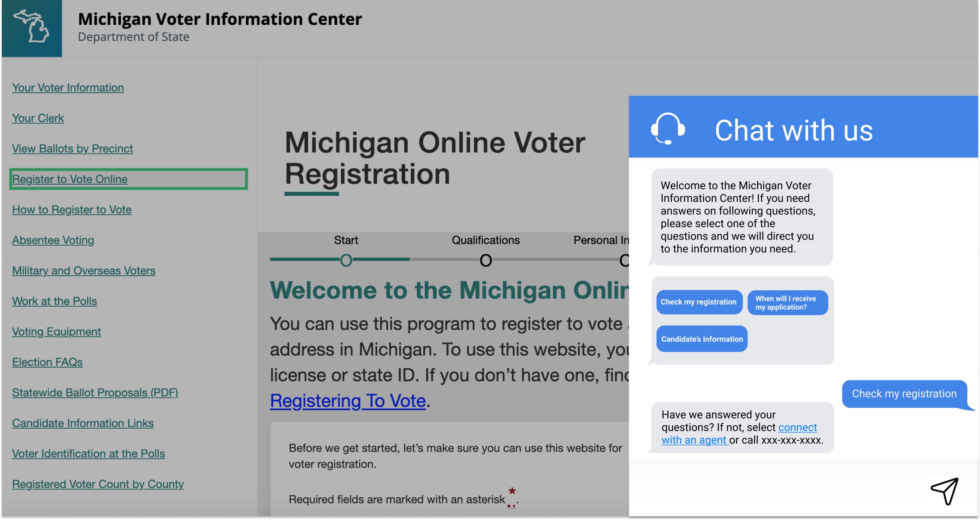The image size is (980, 520).
Task: Open the Registering To Vote link
Action: (348, 401)
